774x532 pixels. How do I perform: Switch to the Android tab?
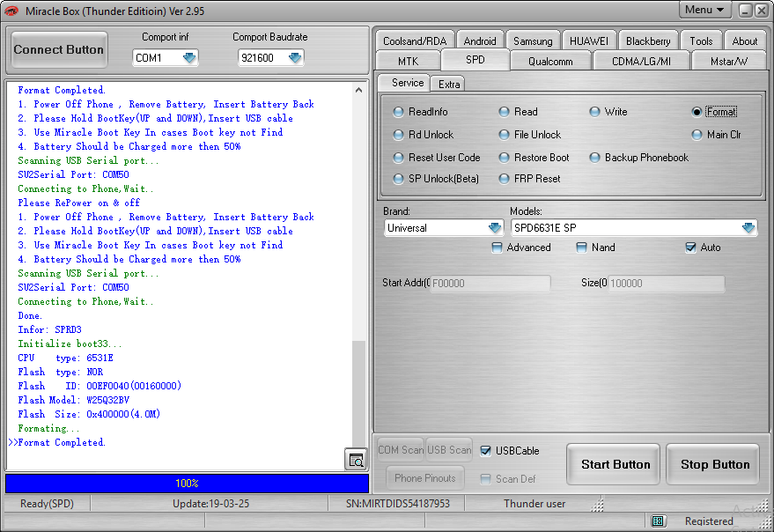480,41
